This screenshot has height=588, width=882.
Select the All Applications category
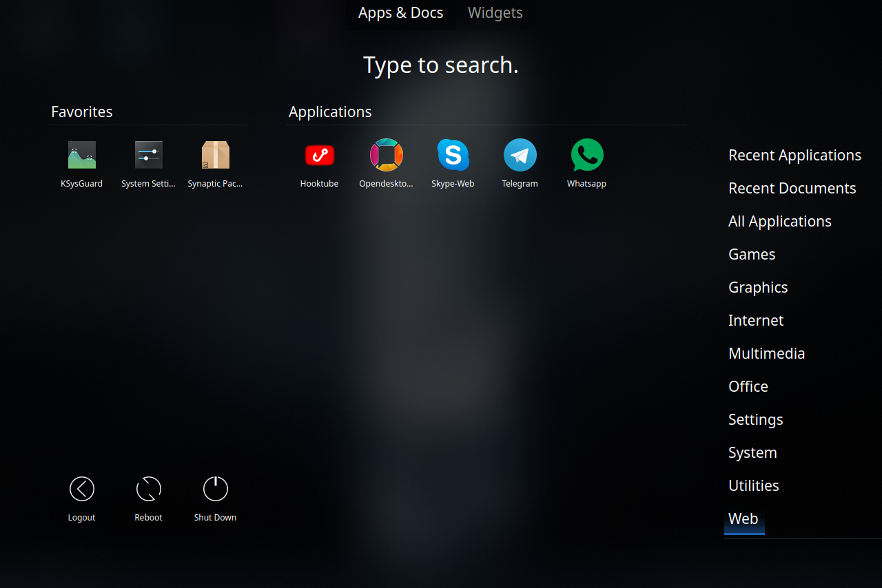779,222
